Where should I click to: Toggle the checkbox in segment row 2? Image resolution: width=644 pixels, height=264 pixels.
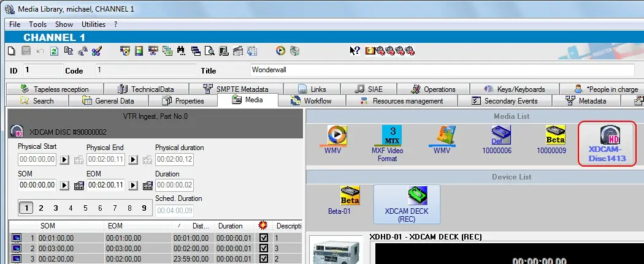(264, 249)
